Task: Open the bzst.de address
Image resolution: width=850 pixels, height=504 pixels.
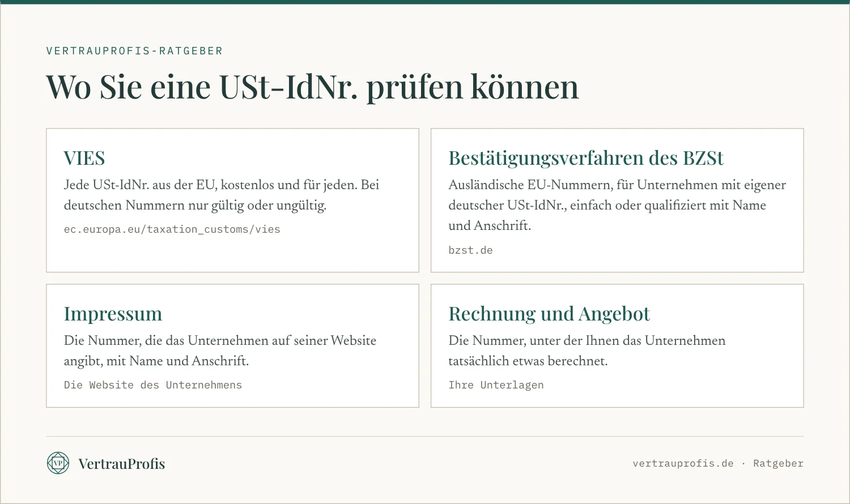Action: coord(470,250)
